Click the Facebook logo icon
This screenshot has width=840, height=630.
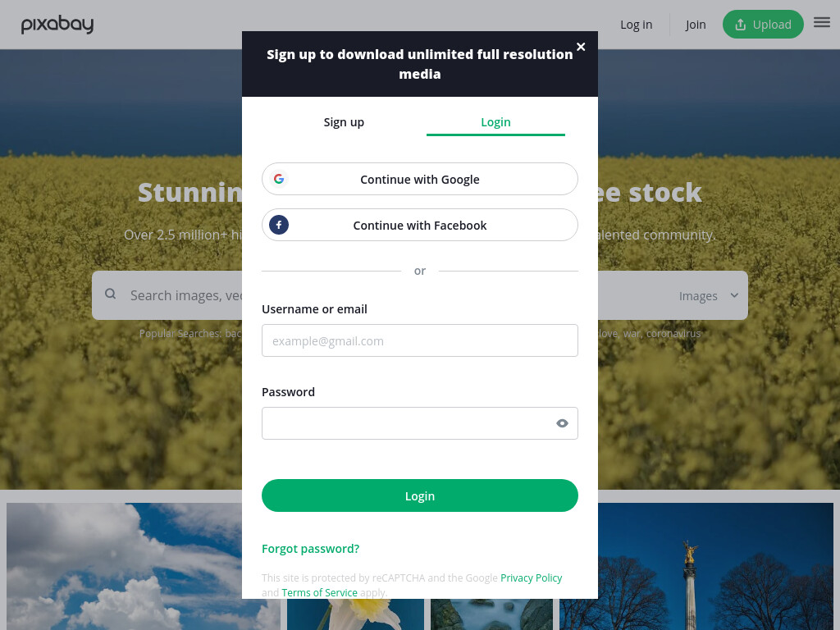(x=279, y=225)
